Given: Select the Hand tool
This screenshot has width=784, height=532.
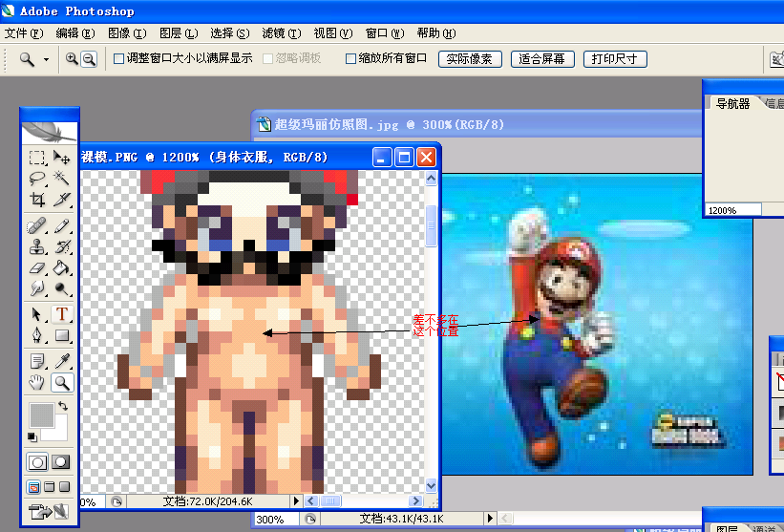Looking at the screenshot, I should point(36,382).
